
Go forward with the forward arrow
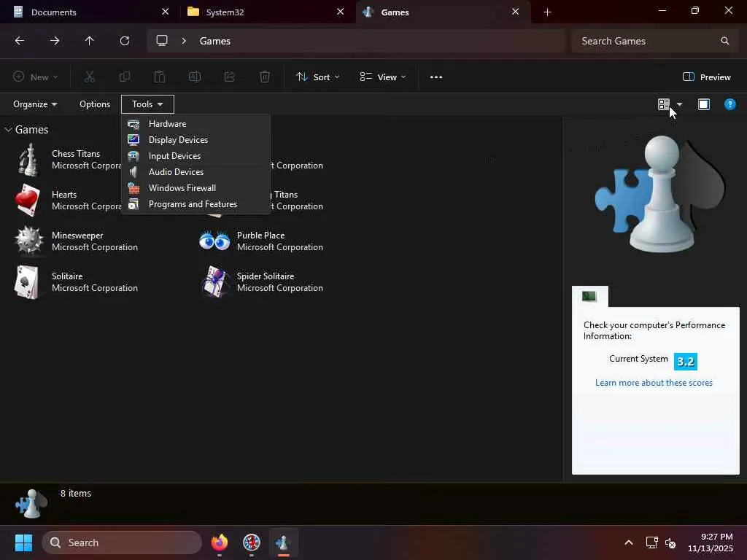pos(55,41)
